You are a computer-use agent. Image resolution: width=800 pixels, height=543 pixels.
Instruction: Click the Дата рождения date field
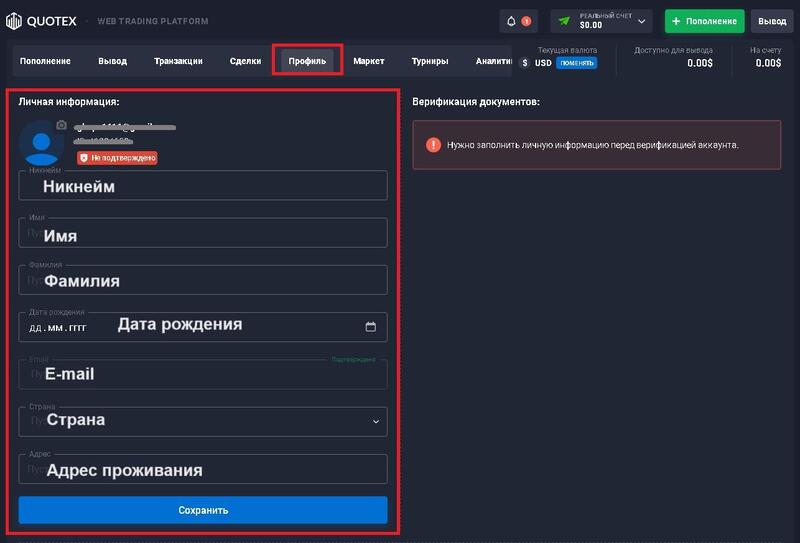(x=203, y=327)
